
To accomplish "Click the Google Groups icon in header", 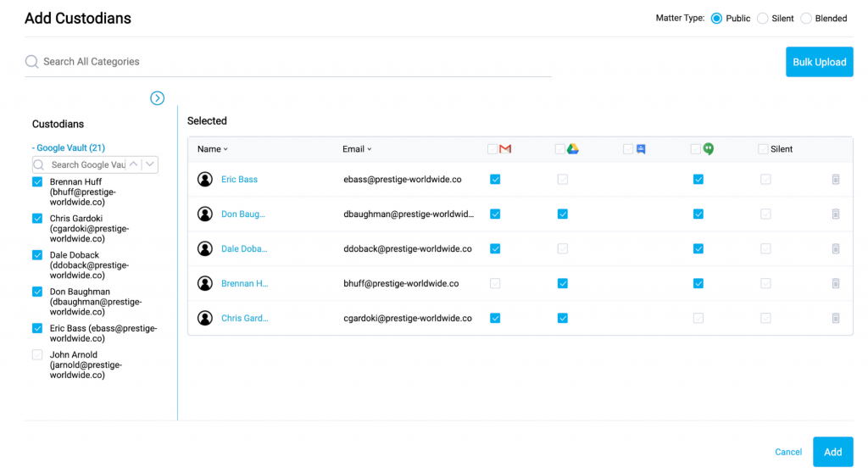I will [641, 149].
